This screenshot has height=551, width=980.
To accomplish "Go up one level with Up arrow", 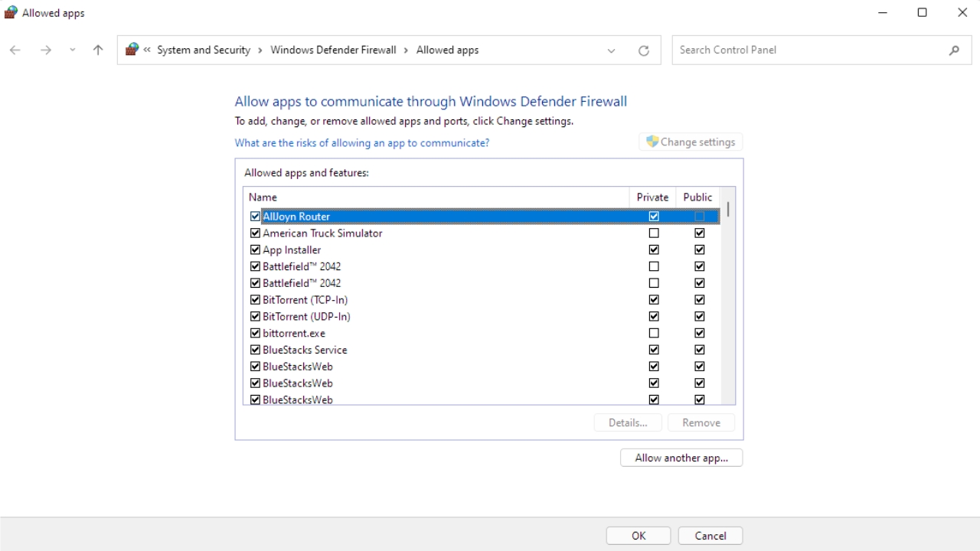I will click(98, 51).
